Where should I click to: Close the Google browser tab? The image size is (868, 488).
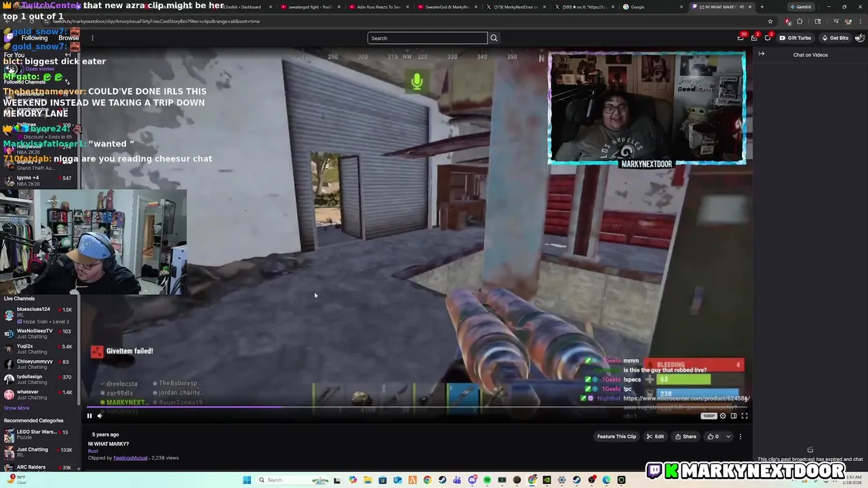point(683,7)
